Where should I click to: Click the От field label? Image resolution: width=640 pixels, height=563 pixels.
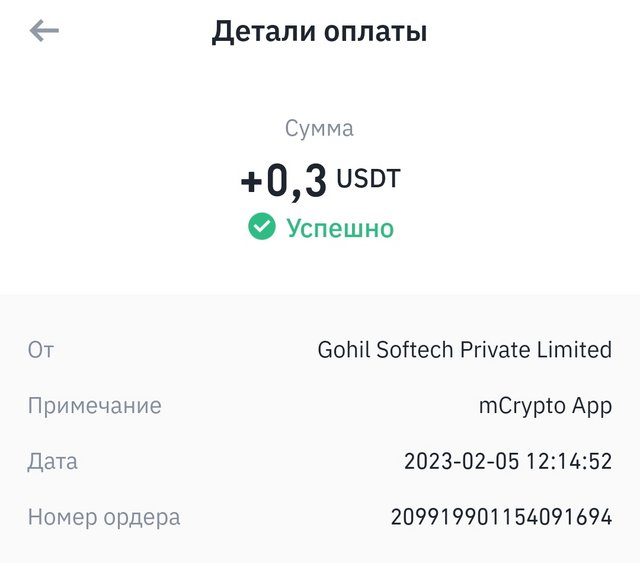(x=41, y=350)
